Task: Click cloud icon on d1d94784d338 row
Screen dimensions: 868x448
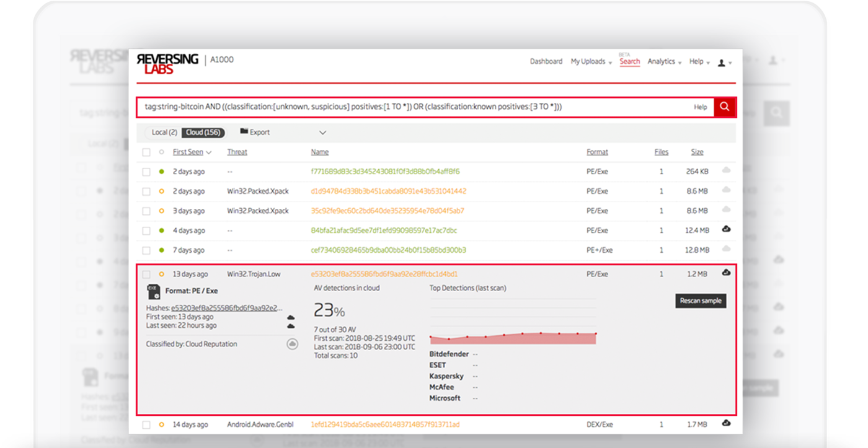Action: [726, 190]
